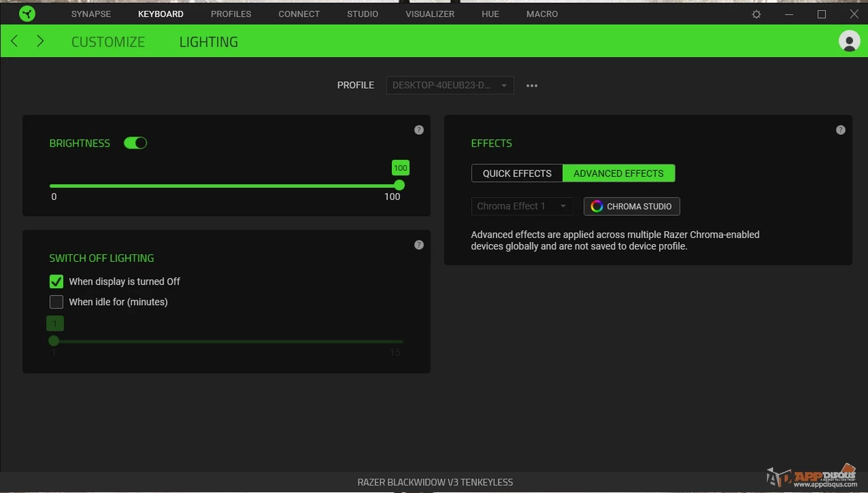Open the Chroma Effect 1 dropdown
Image resolution: width=868 pixels, height=493 pixels.
pos(522,206)
